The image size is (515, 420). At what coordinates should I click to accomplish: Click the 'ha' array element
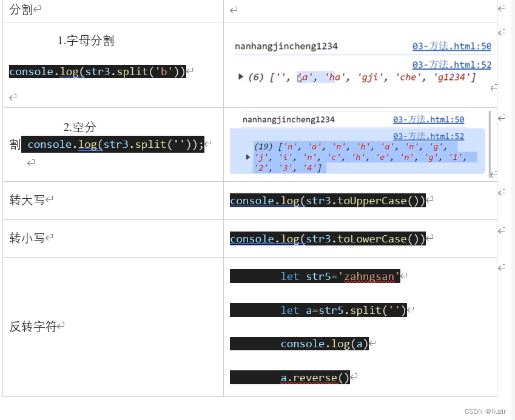[335, 77]
